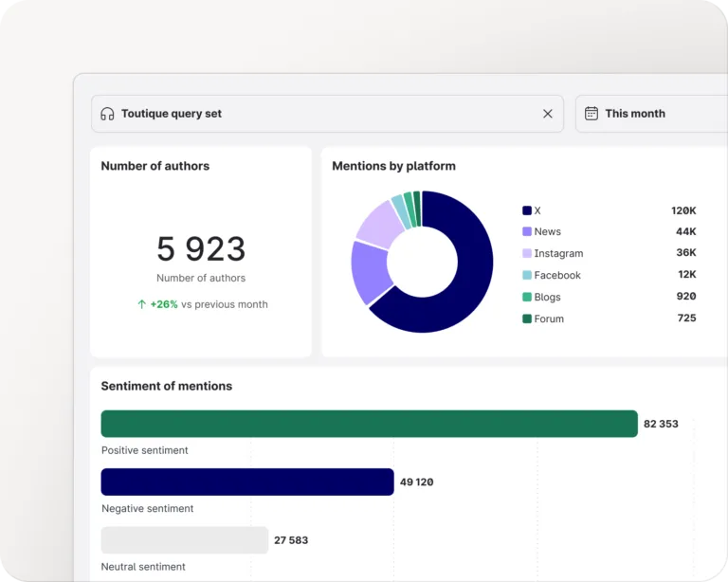Click the 920 value for Blogs
The height and width of the screenshot is (582, 728).
686,296
